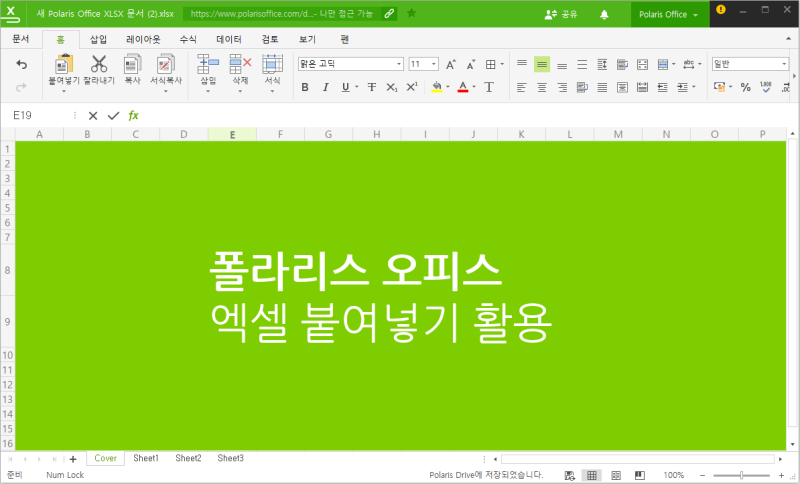800x484 pixels.
Task: Select column E header
Action: pos(232,135)
